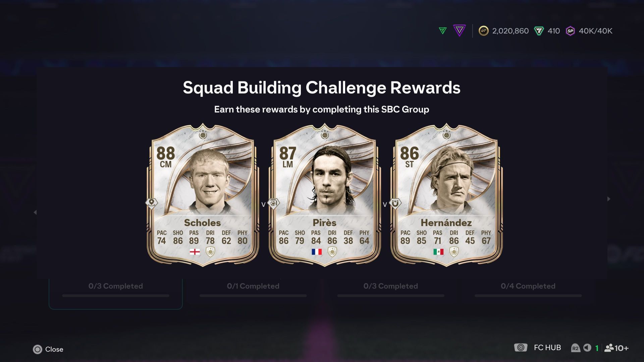Click the right arrow to next rewards
644x362 pixels.
pyautogui.click(x=609, y=199)
